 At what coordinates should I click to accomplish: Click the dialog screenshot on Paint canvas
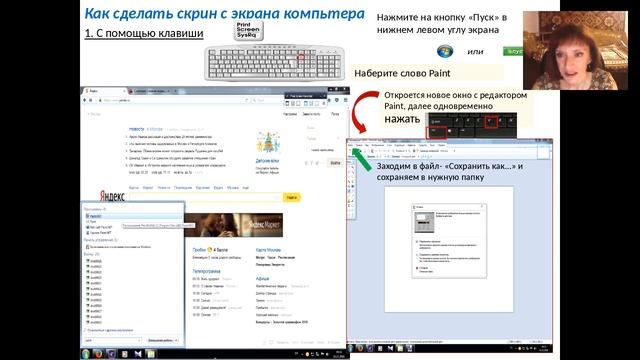449,241
